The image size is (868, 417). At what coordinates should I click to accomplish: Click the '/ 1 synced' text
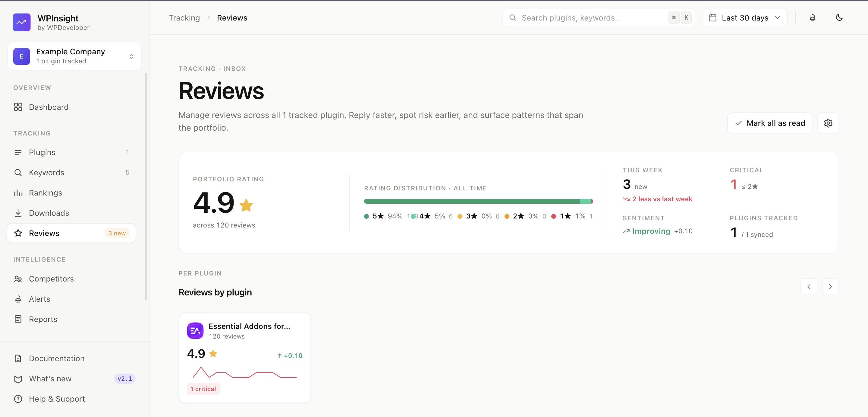(757, 235)
